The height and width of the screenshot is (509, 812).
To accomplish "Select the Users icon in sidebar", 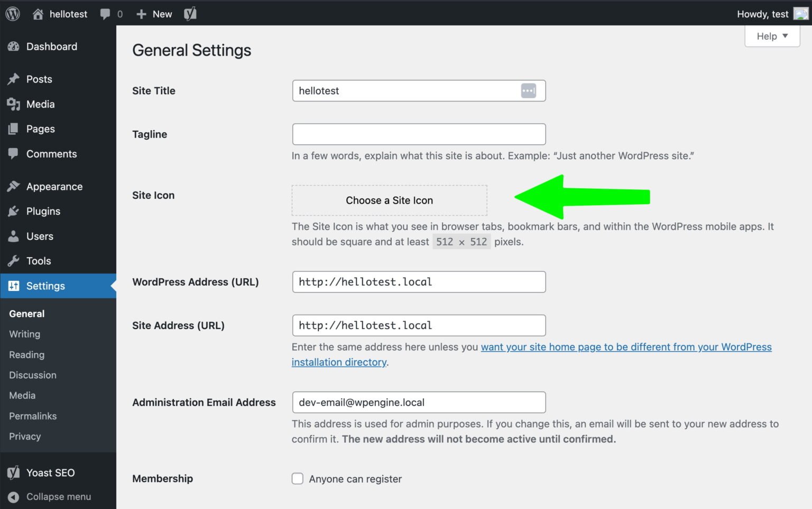I will click(14, 236).
